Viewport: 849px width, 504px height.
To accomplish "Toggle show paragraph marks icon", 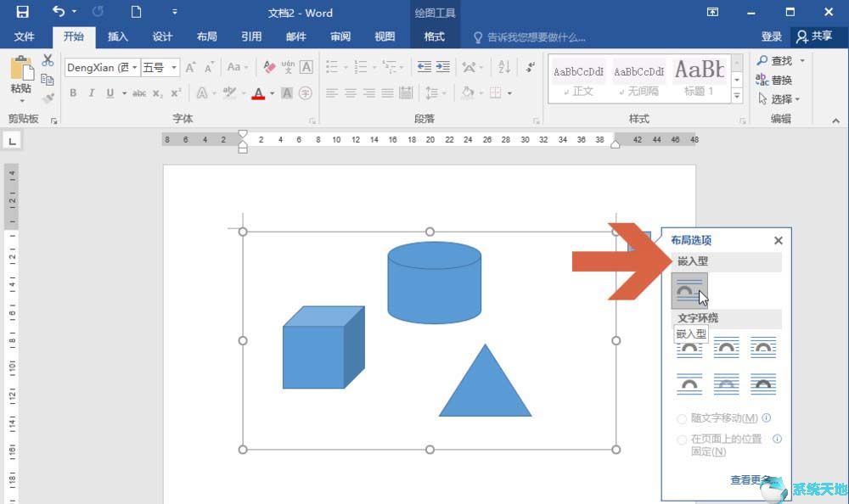I will tap(530, 67).
